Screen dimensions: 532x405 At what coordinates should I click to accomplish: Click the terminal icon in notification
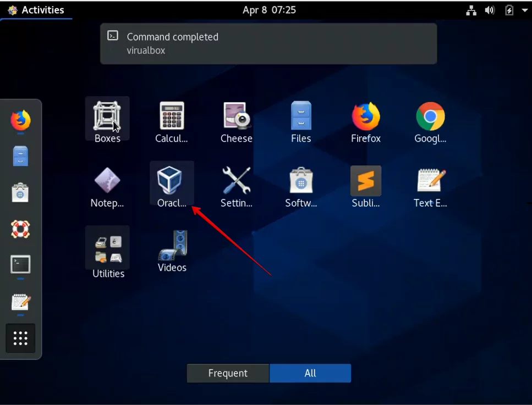coord(113,36)
